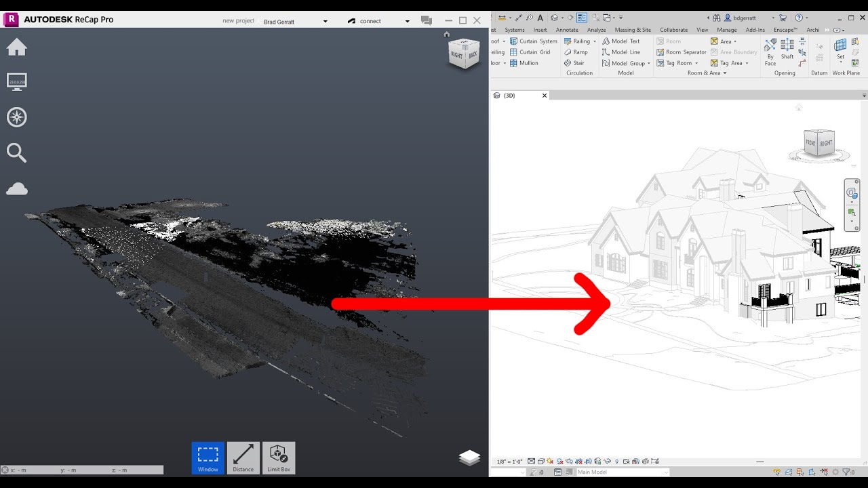Open the Massing & Site tab
868x488 pixels.
pos(633,30)
